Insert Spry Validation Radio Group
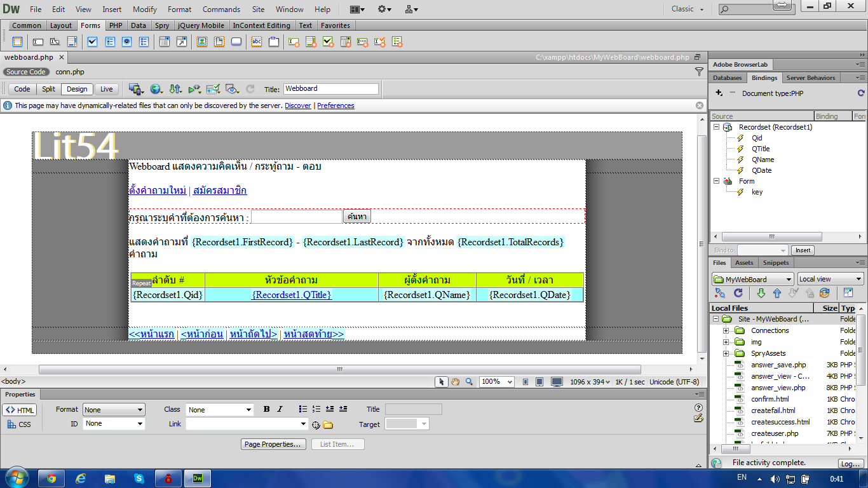868x488 pixels. [x=397, y=42]
